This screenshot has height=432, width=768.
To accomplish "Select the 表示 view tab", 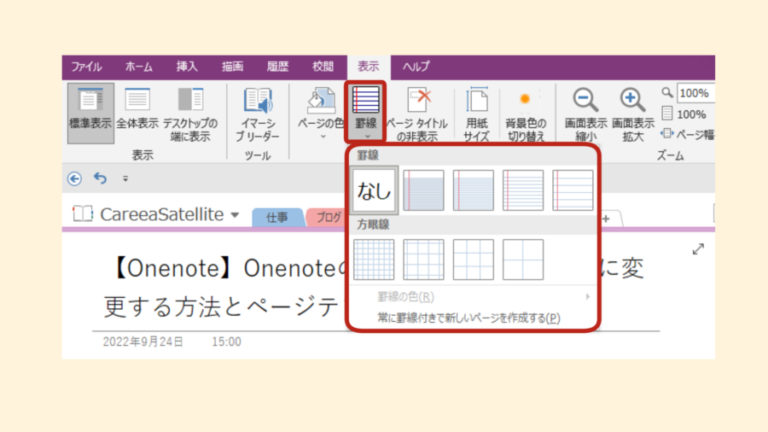I will (368, 67).
